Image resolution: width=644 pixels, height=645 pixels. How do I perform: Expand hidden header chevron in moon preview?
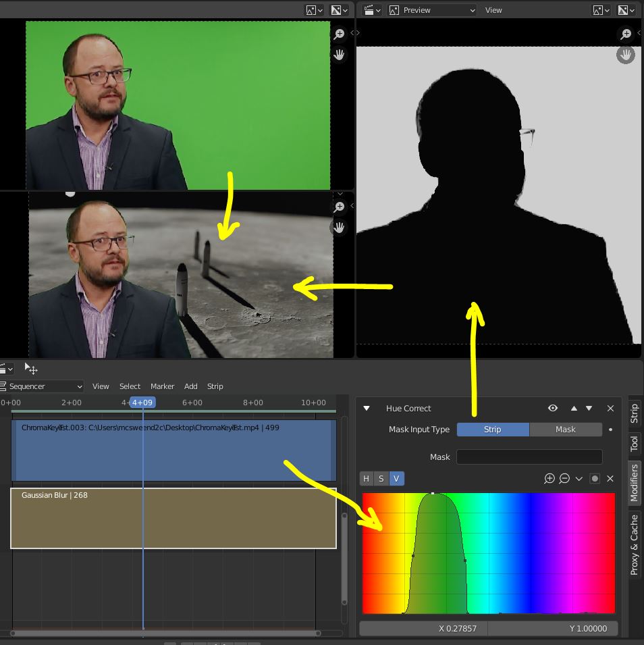(x=340, y=194)
